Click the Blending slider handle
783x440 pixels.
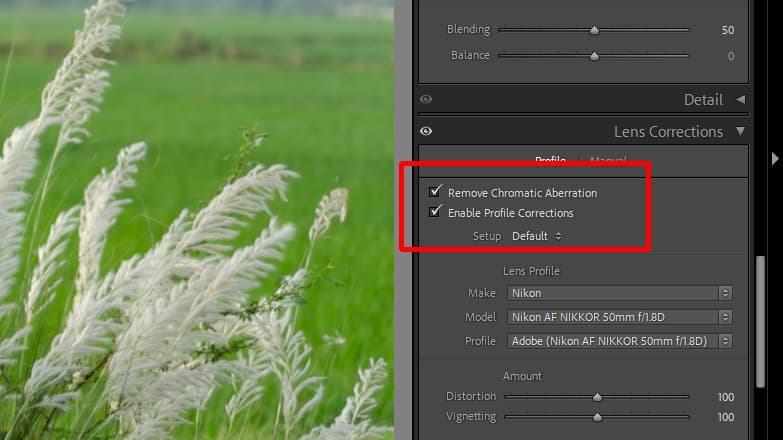pos(594,30)
